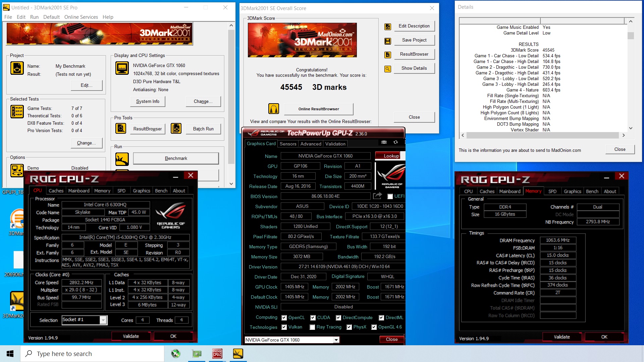Toggle the UEFI checkbox in GPU-Z
The width and height of the screenshot is (644, 362).
tap(390, 196)
